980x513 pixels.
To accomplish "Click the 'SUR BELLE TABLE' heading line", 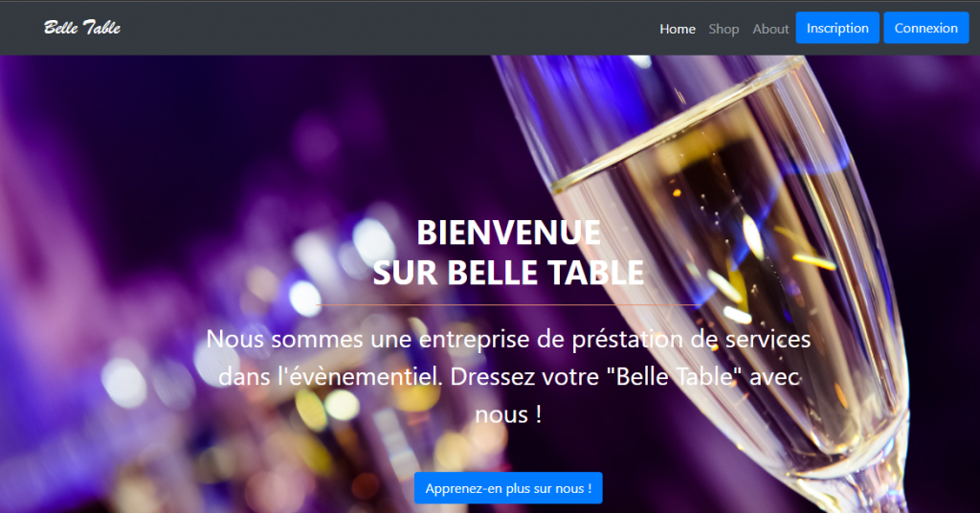I will [x=508, y=273].
